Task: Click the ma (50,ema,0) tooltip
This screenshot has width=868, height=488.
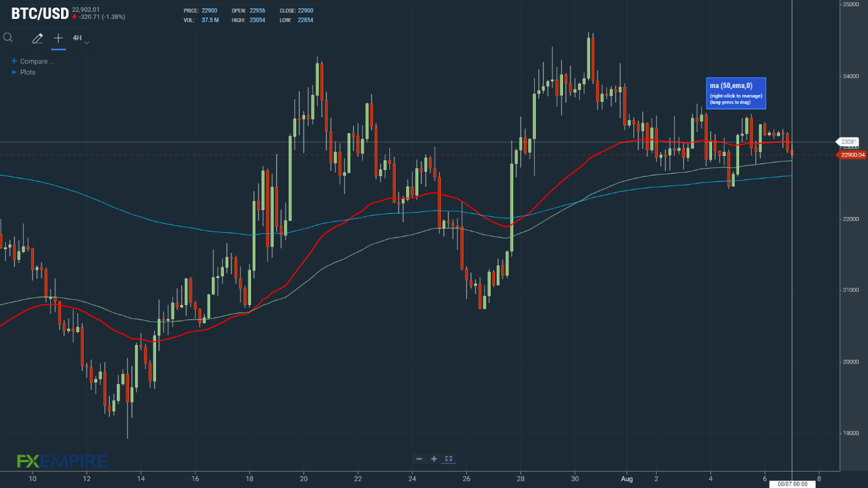Action: [736, 93]
